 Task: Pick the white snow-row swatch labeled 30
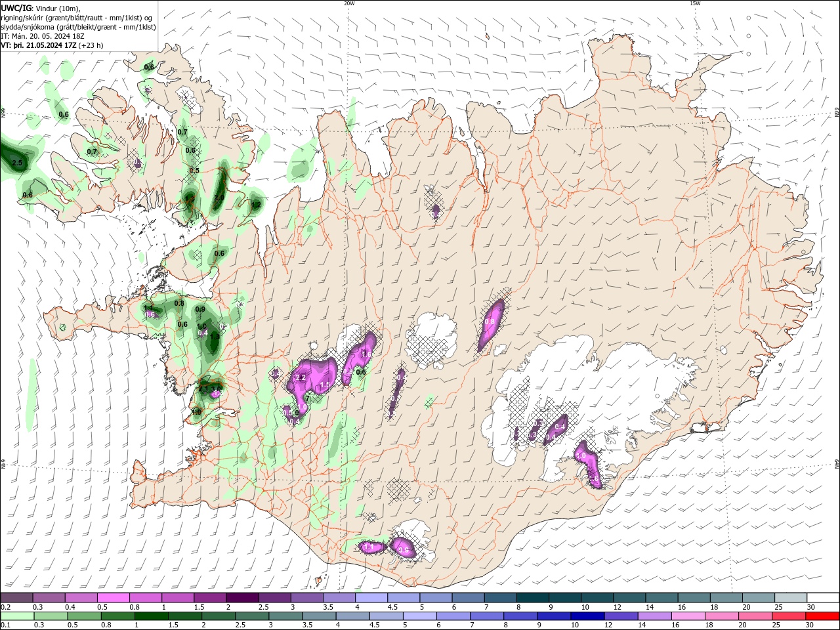(823, 598)
